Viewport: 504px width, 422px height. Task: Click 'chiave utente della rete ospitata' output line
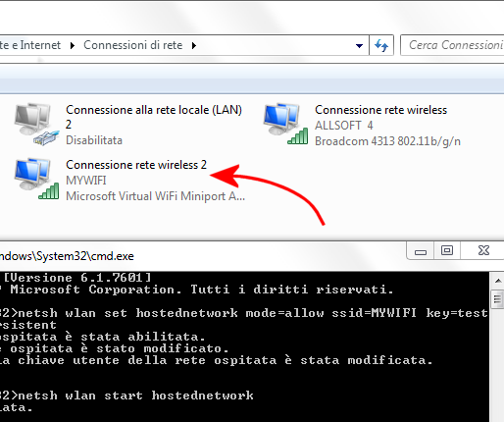point(217,360)
